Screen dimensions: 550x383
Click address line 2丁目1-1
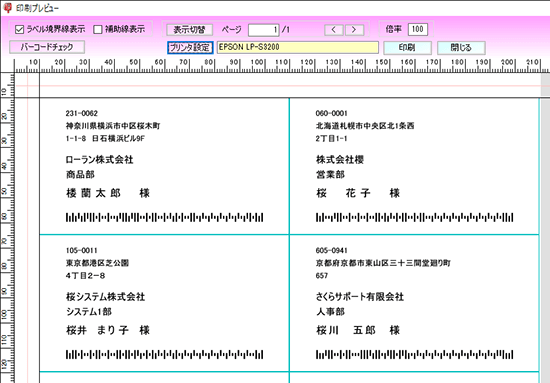pos(331,139)
